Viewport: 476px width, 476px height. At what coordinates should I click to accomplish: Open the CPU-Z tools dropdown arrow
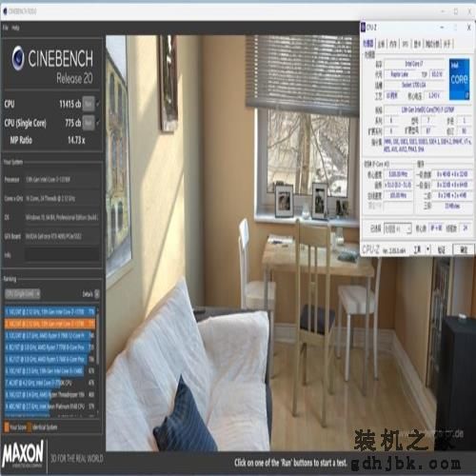pyautogui.click(x=427, y=249)
